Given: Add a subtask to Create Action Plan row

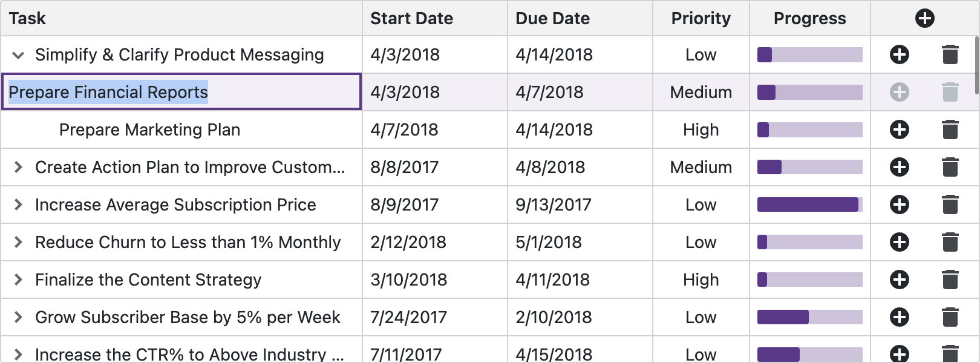Looking at the screenshot, I should click(x=899, y=167).
